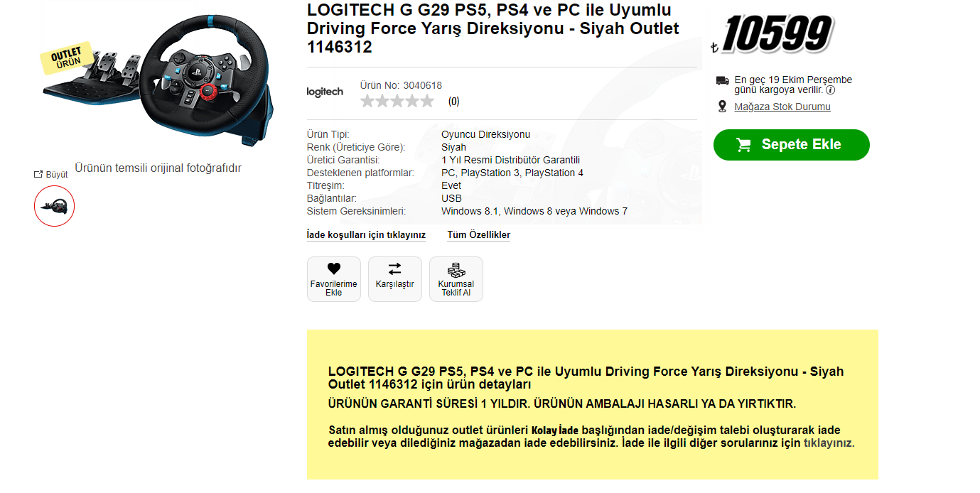Click the Logitech brand logo

click(325, 92)
